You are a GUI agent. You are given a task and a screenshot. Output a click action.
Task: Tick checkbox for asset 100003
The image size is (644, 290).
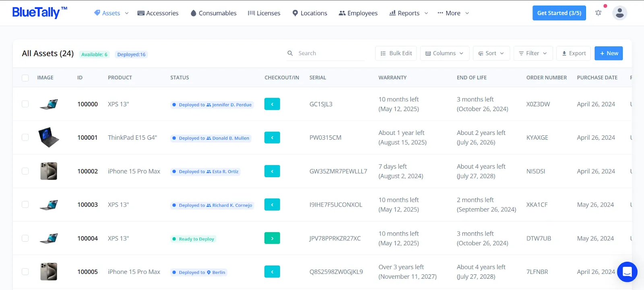coord(25,205)
